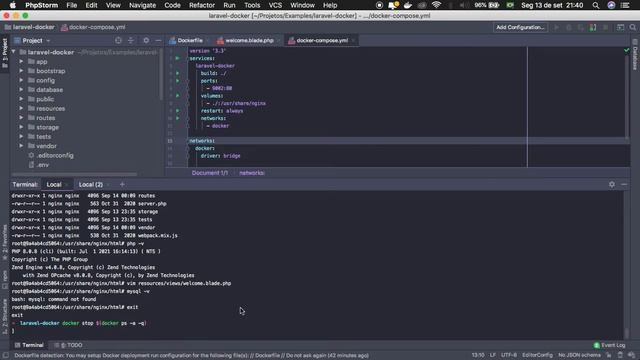The image size is (640, 360).
Task: Hide the terminal panel with minus icon
Action: (x=624, y=184)
